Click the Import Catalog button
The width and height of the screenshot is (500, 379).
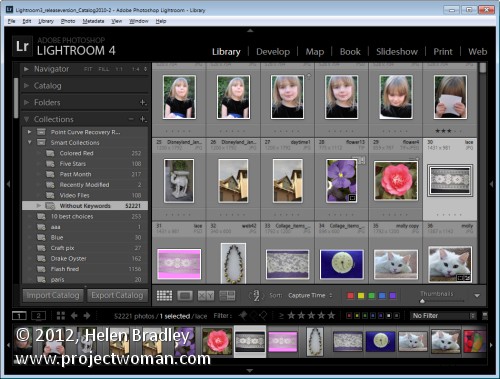click(53, 295)
